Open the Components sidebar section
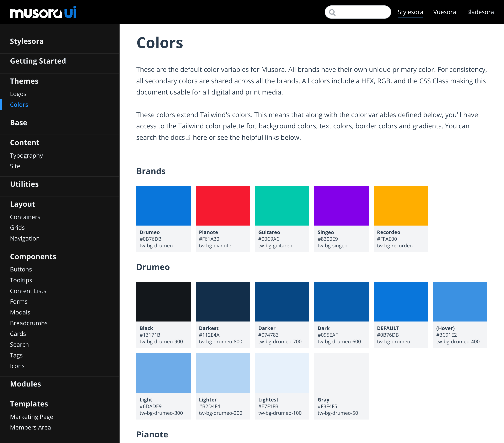Viewport: 504px width, 443px height. click(x=33, y=257)
